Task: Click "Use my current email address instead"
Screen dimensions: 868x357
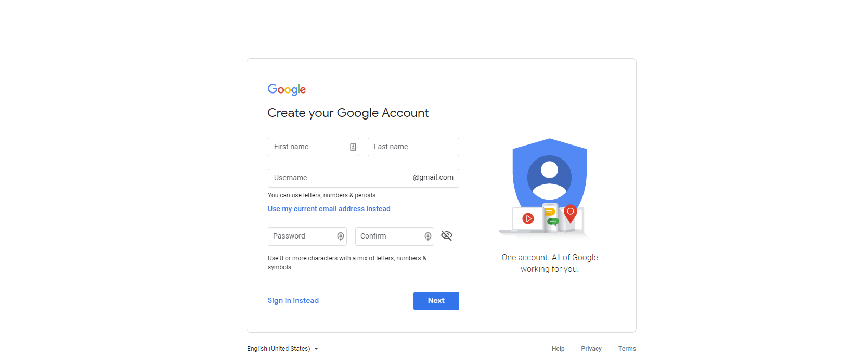Action: [x=329, y=209]
